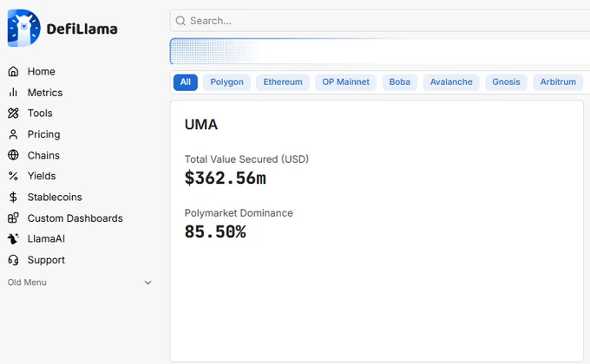The image size is (590, 364).
Task: Select the All chains filter
Action: 185,82
